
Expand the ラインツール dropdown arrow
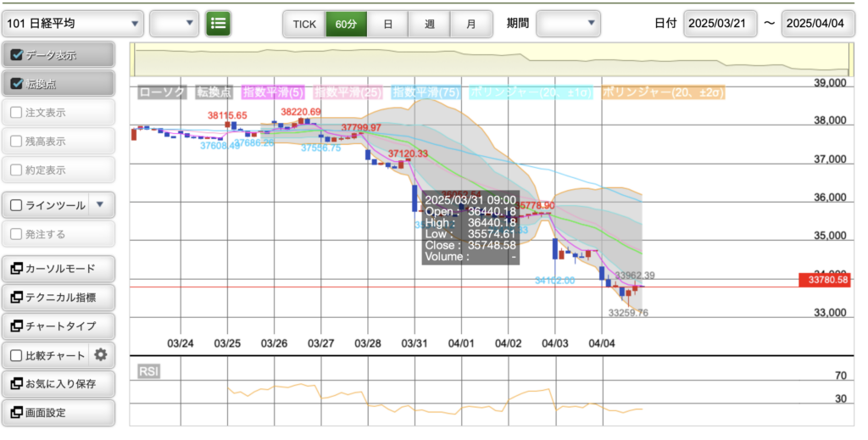point(100,204)
